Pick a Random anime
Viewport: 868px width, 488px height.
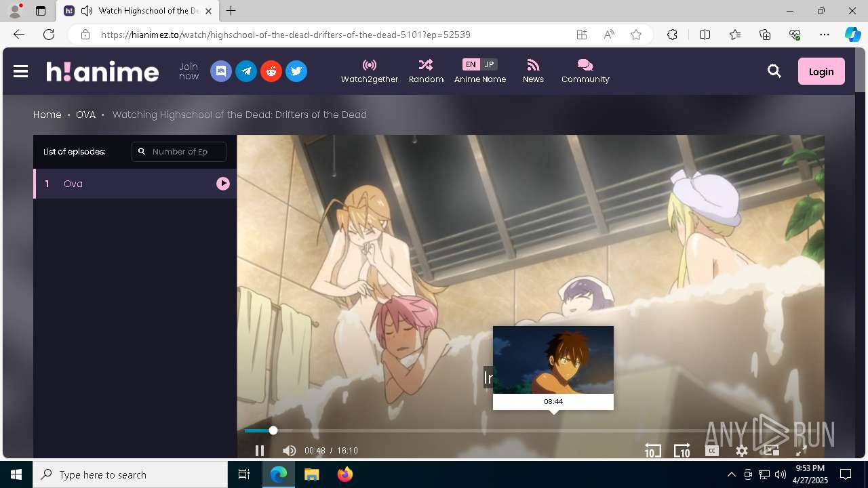pyautogui.click(x=426, y=71)
